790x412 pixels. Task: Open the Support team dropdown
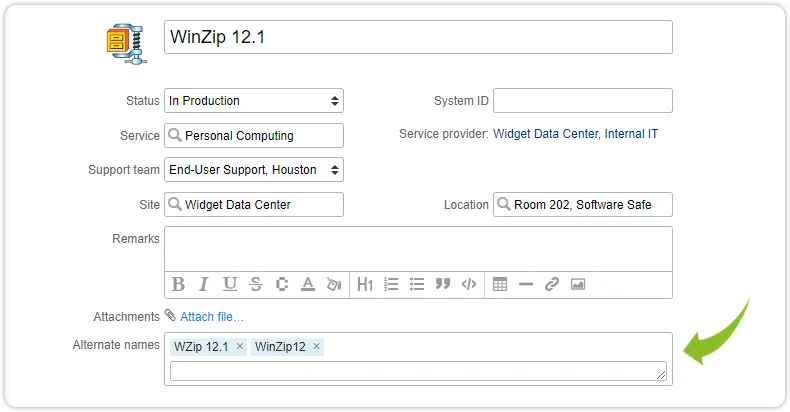point(254,170)
